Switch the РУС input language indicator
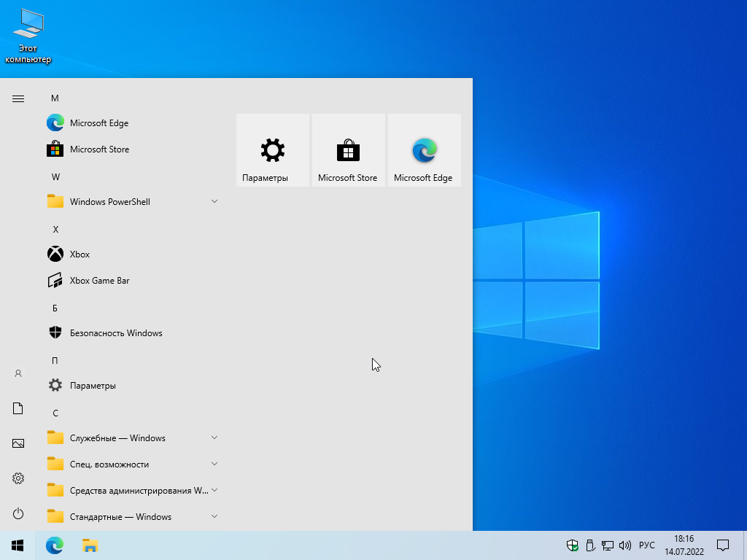 [x=647, y=545]
